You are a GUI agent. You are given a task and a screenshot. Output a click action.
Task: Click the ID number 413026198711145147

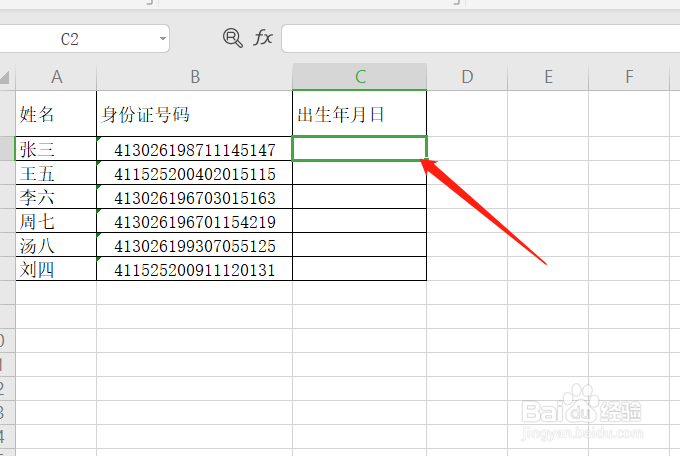click(194, 150)
